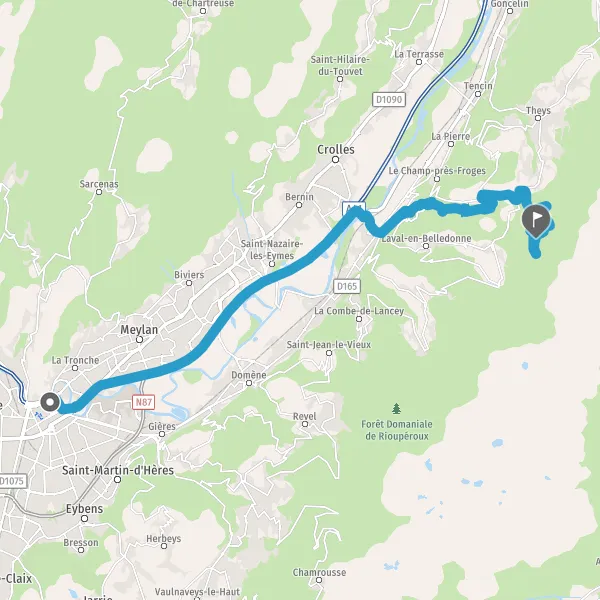600x600 pixels.
Task: Select the Domène town marker
Action: 249,383
